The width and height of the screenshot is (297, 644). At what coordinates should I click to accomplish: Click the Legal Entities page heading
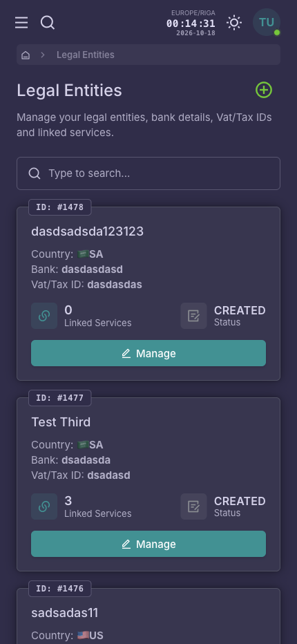pos(70,91)
